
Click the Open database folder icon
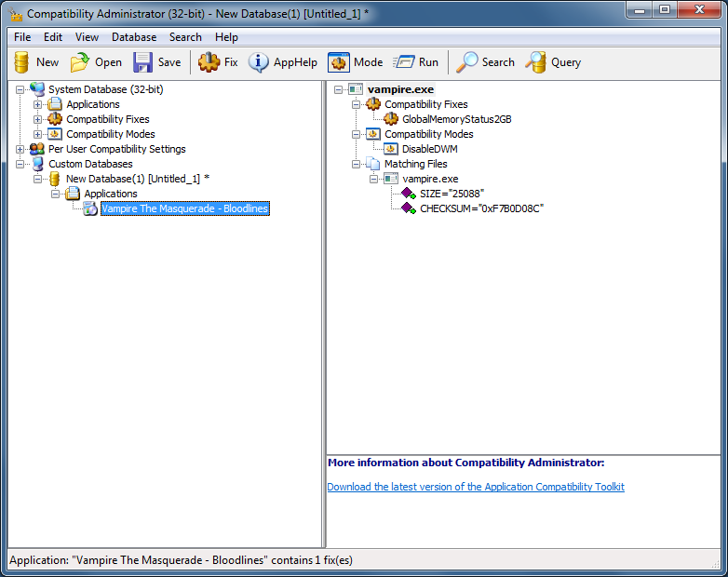tap(80, 62)
